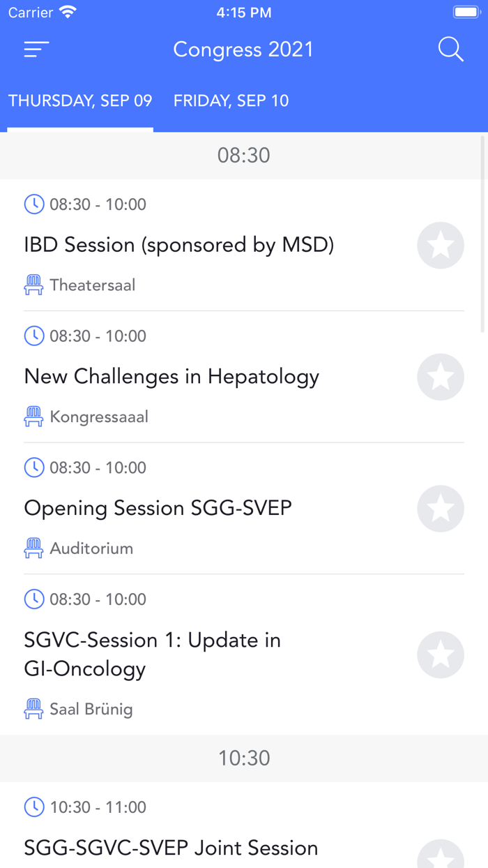Image resolution: width=488 pixels, height=868 pixels.
Task: Open SGVC-Session 1: Update in GI-Oncology
Action: coord(153,654)
